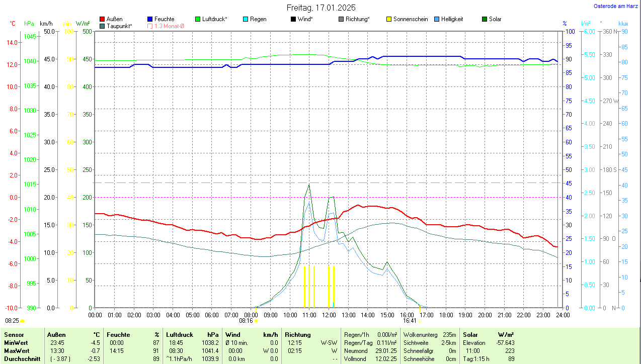Toggle the Taupunkt legend square

point(103,26)
